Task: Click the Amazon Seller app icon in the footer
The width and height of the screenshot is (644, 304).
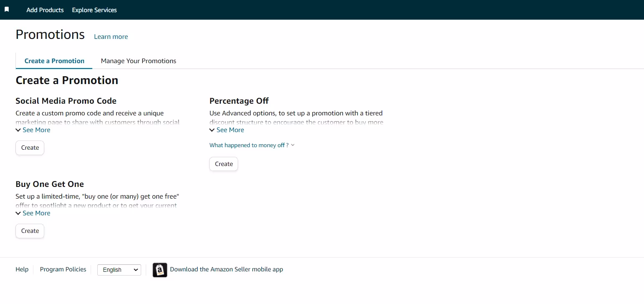Action: click(160, 270)
